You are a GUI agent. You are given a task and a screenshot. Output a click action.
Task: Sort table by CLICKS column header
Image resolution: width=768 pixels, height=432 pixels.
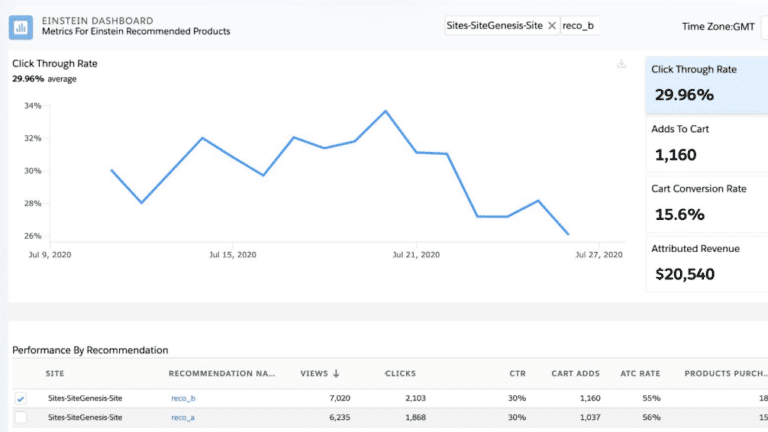coord(400,373)
